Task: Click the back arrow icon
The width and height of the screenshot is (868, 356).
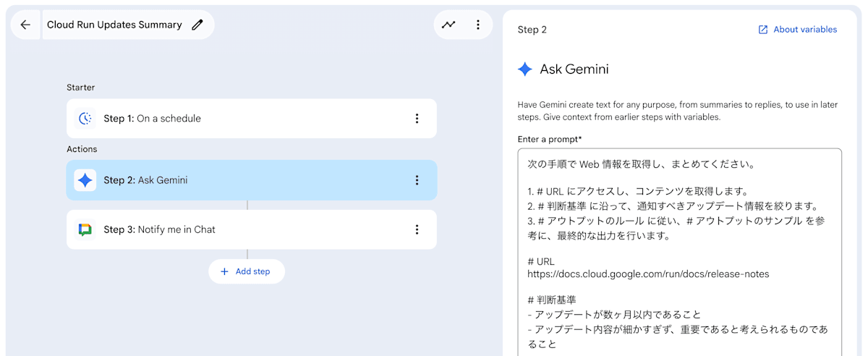Action: pos(25,25)
